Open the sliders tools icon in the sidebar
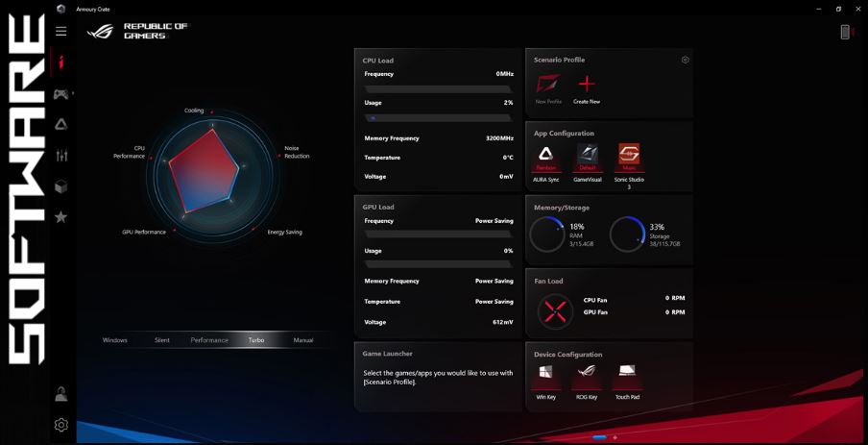The width and height of the screenshot is (868, 445). point(61,155)
